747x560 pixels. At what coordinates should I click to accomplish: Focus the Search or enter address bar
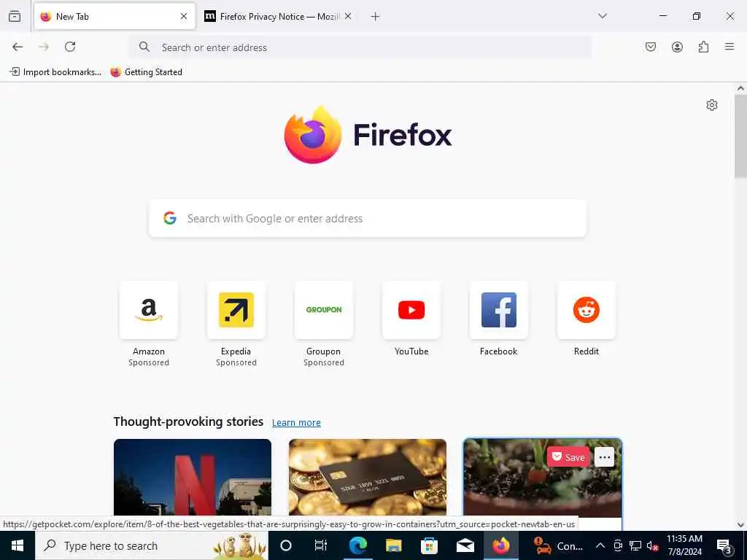point(360,47)
